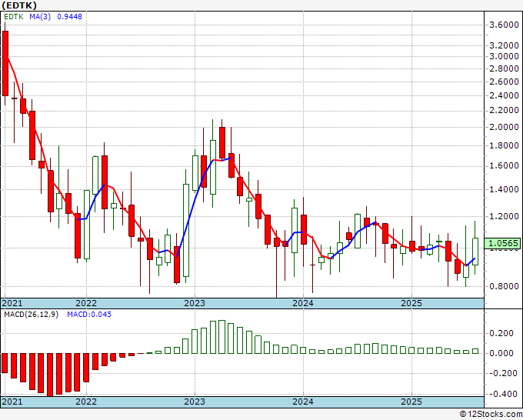Select 2025 on the price chart time axis

pyautogui.click(x=411, y=303)
